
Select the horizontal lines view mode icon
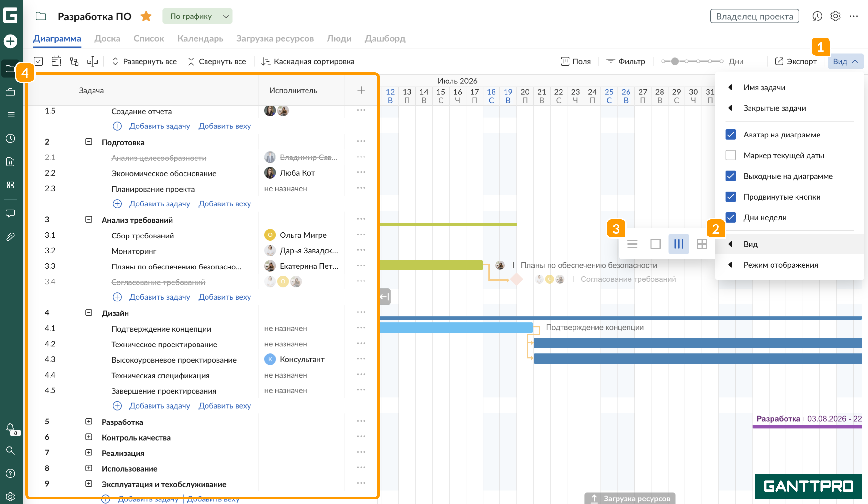click(632, 244)
